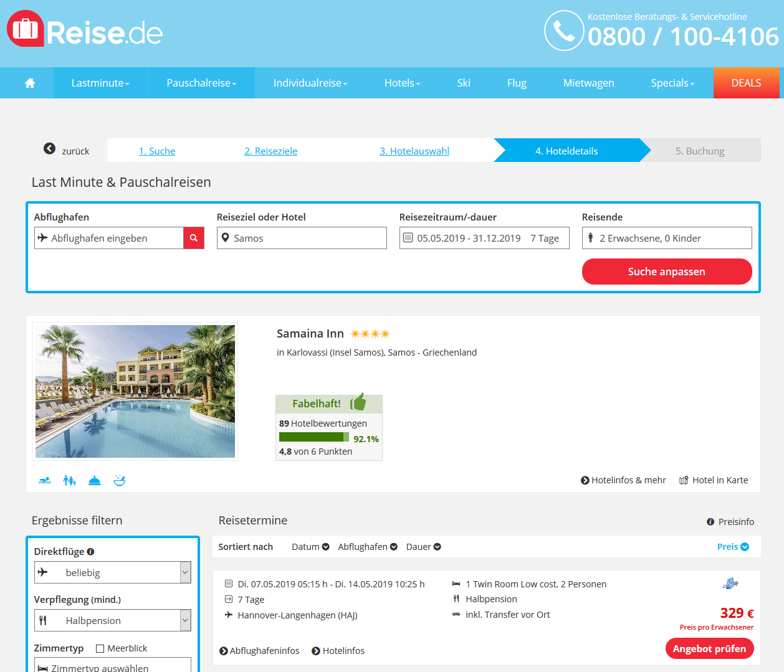Click the airline logo in the offer
The image size is (784, 672).
click(x=730, y=584)
